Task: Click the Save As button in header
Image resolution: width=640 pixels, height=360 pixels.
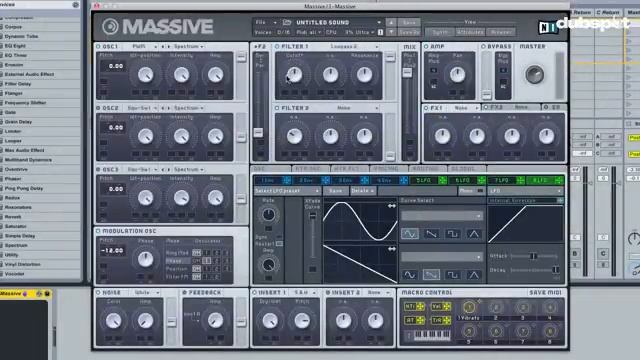Action: (409, 32)
